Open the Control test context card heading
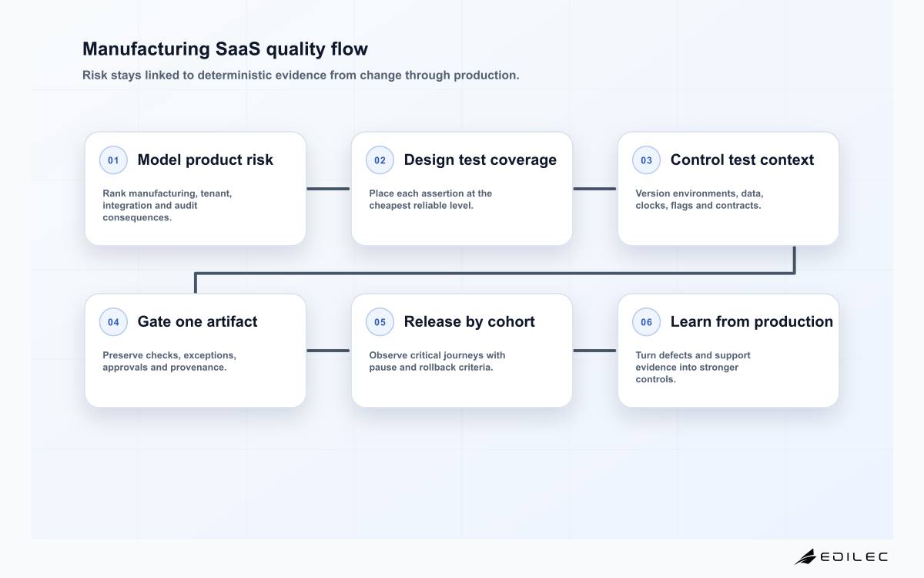The height and width of the screenshot is (578, 924). coord(742,160)
